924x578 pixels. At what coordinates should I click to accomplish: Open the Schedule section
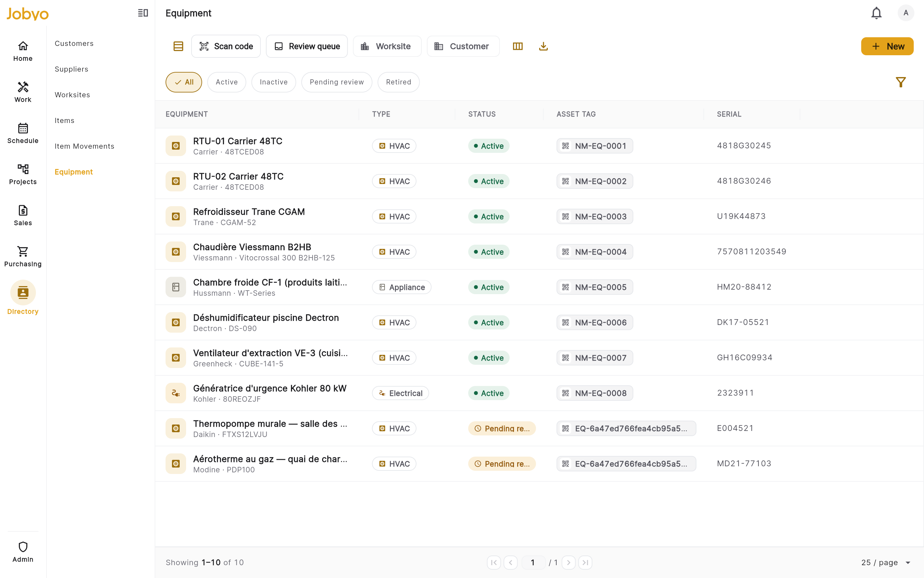click(23, 133)
